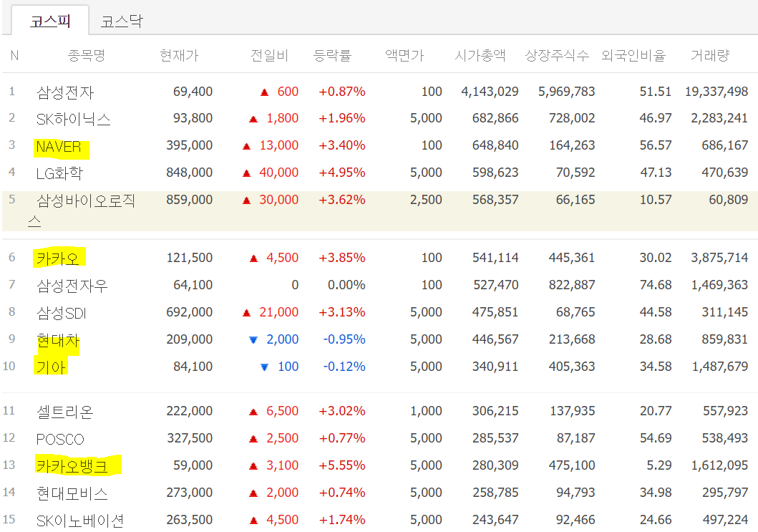Viewport: 758px width, 532px height.
Task: Click the 상장주식수 column header
Action: click(x=557, y=56)
